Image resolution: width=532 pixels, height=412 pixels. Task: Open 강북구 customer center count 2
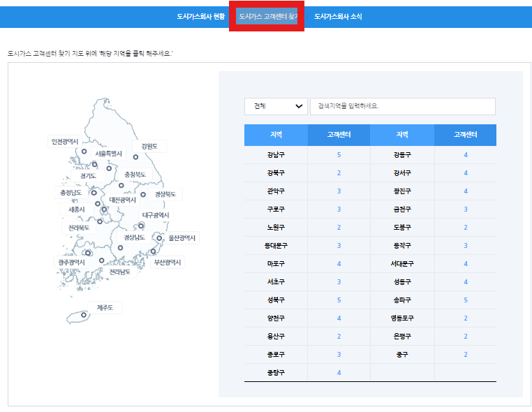[339, 173]
